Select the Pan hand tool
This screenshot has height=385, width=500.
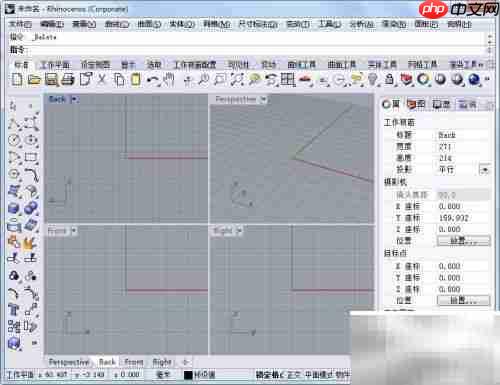pyautogui.click(x=169, y=80)
